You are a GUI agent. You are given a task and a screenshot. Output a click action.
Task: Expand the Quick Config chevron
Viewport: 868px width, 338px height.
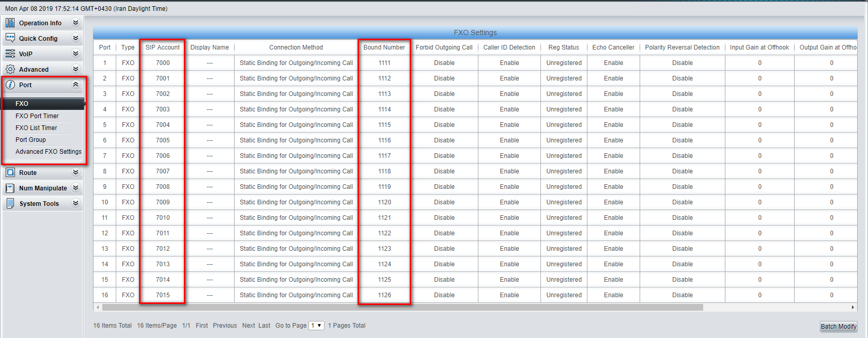pyautogui.click(x=75, y=38)
